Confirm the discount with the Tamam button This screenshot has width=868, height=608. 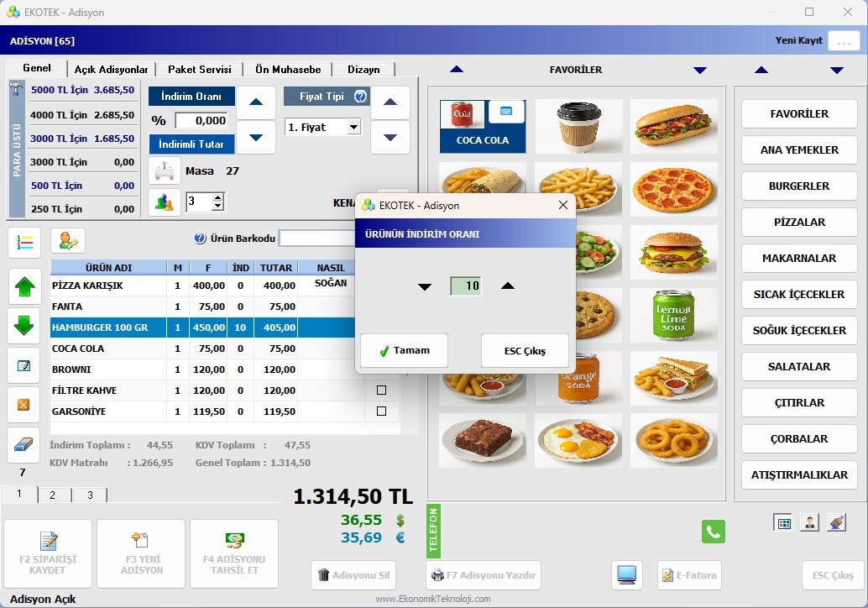coord(404,350)
